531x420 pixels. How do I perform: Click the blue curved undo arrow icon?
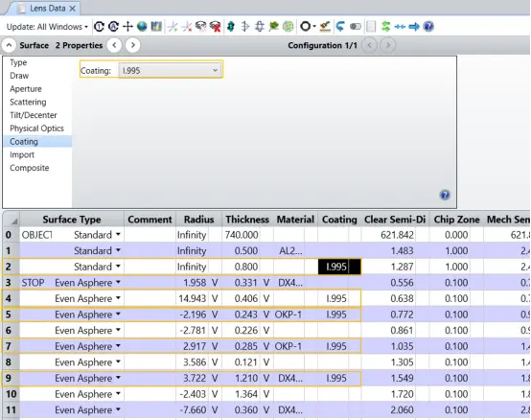(x=340, y=27)
